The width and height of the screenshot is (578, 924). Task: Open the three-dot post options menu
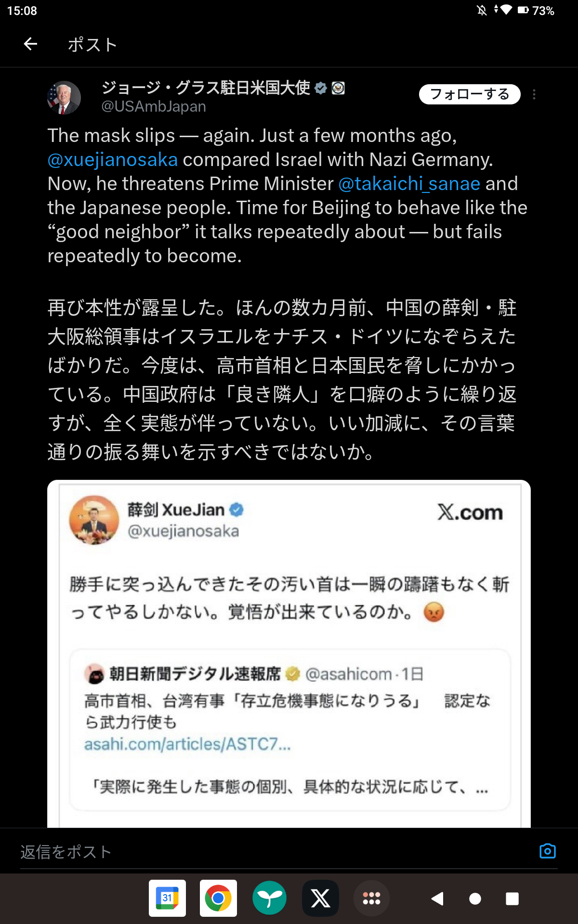[x=534, y=94]
